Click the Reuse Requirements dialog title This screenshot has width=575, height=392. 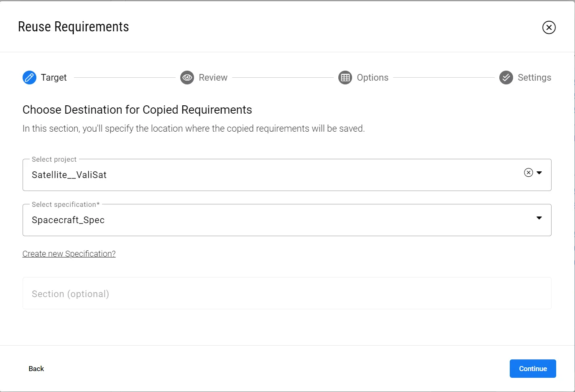(x=73, y=27)
